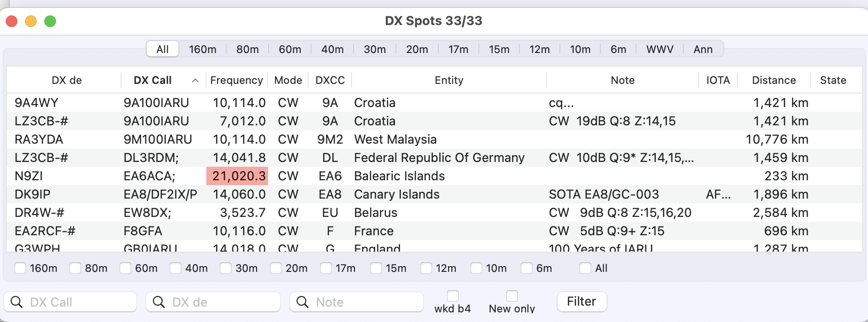Sort spots by Distance column header

point(773,80)
